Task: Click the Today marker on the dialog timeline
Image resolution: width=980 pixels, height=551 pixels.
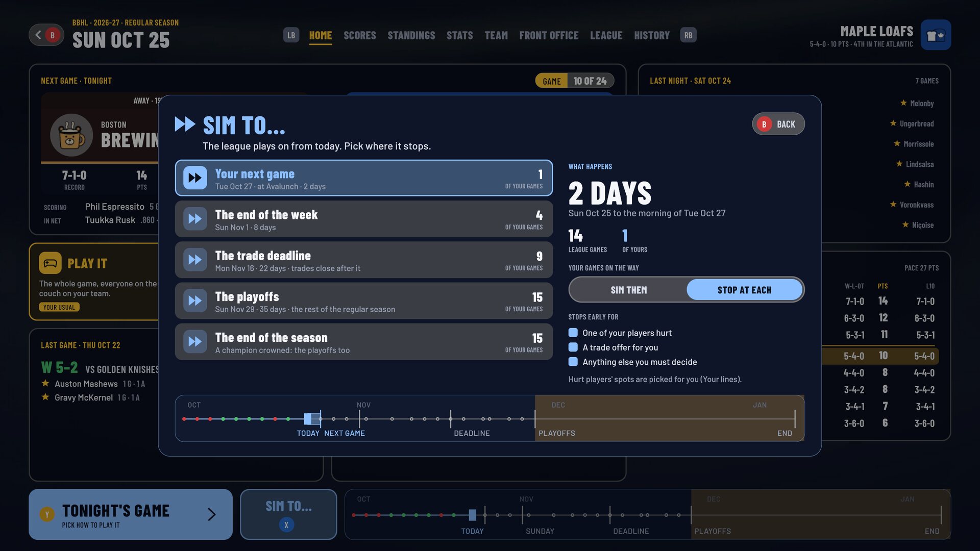Action: click(x=308, y=419)
